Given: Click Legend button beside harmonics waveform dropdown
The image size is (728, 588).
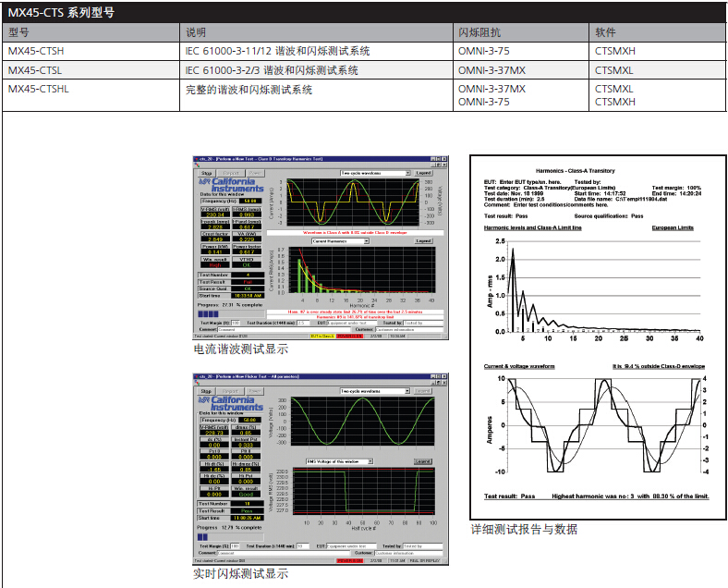Looking at the screenshot, I should (x=423, y=173).
